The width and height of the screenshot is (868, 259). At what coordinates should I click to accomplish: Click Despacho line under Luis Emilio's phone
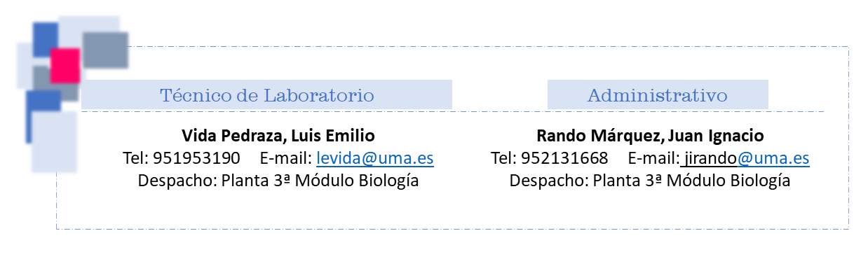click(x=278, y=181)
